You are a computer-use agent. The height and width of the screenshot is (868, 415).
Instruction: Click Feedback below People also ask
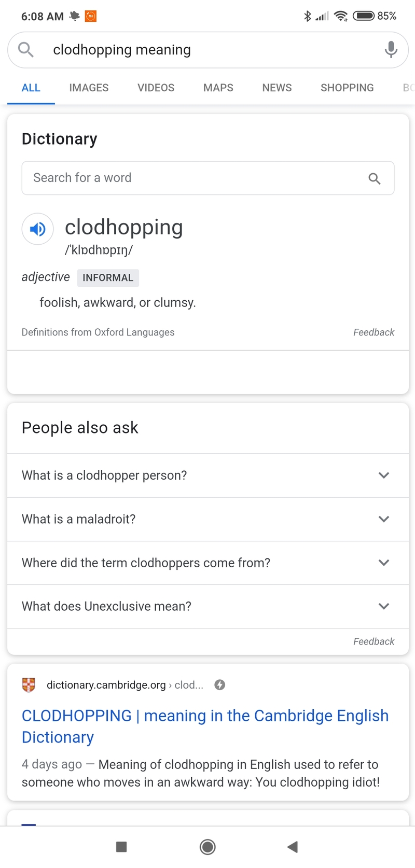click(374, 641)
